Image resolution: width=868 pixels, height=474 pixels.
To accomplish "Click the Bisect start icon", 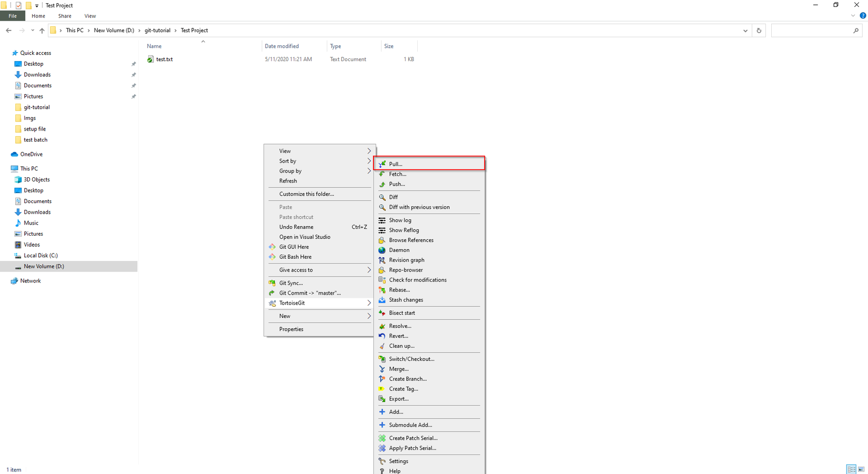I will 382,313.
